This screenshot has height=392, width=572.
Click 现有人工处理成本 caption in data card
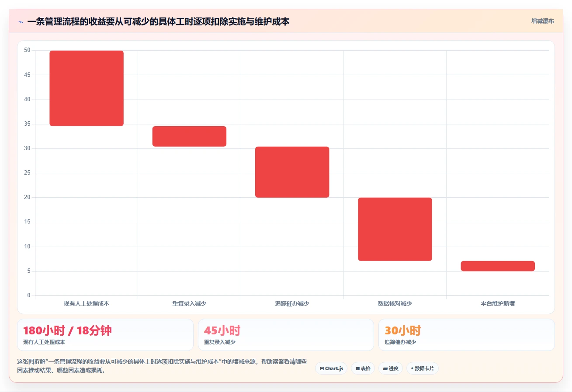coord(44,342)
